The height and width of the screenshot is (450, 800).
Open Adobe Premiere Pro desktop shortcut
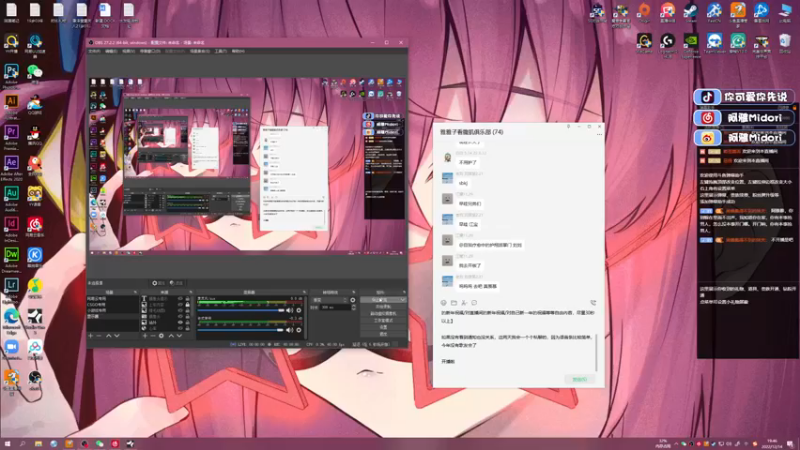[11, 133]
